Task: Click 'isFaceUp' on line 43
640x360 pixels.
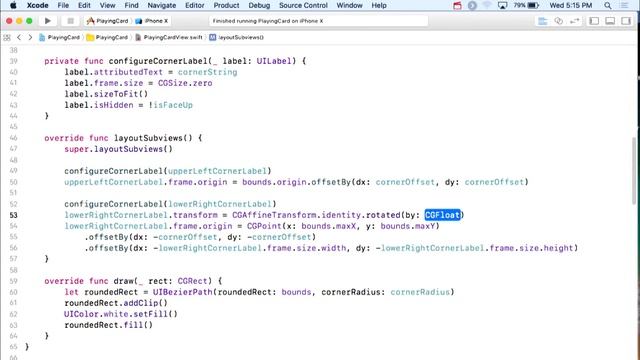Action: (173, 105)
